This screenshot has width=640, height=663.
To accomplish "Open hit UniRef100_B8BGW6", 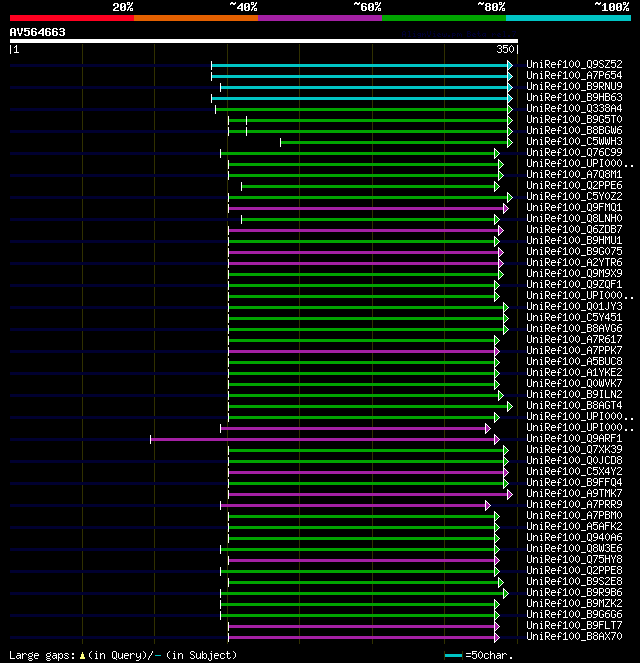I will click(x=574, y=130).
